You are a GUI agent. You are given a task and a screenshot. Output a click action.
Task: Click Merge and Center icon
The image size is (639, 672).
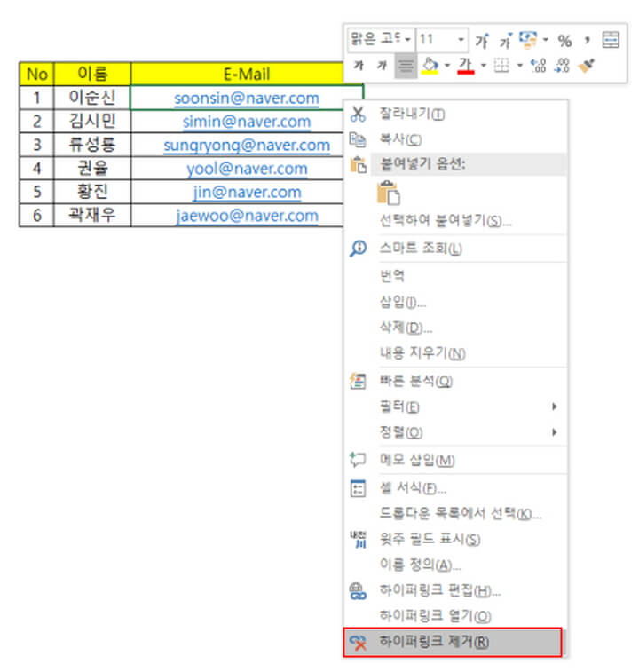611,40
